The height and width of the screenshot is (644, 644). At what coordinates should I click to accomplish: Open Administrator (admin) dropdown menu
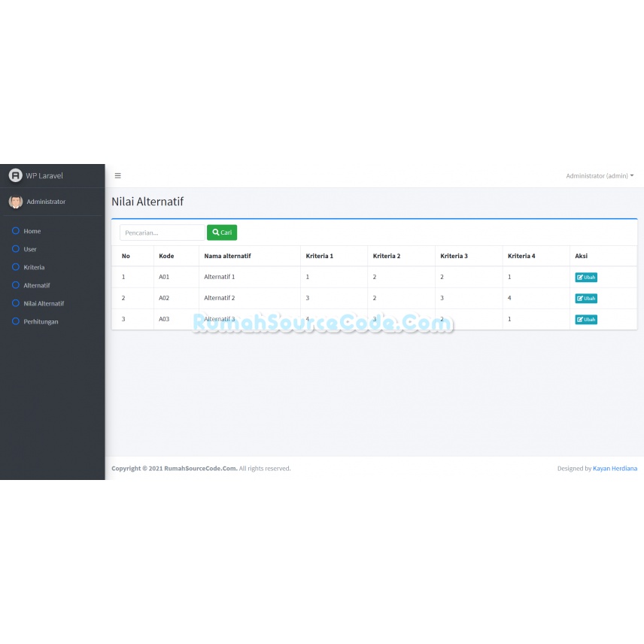[600, 176]
